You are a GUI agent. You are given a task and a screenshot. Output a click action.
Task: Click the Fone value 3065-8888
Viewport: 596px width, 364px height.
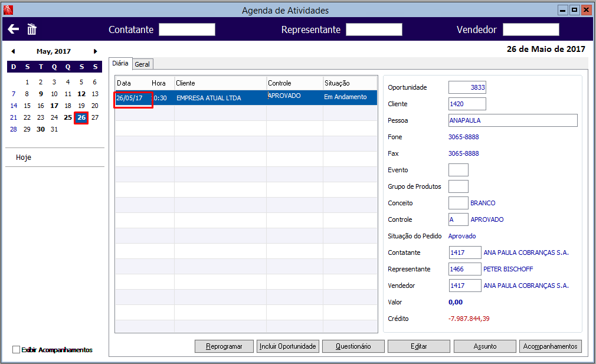(463, 137)
